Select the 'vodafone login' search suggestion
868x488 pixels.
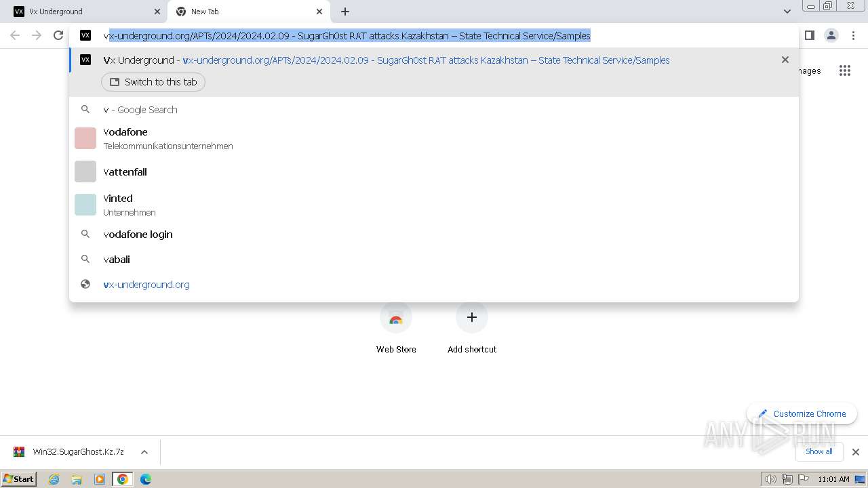pyautogui.click(x=434, y=235)
